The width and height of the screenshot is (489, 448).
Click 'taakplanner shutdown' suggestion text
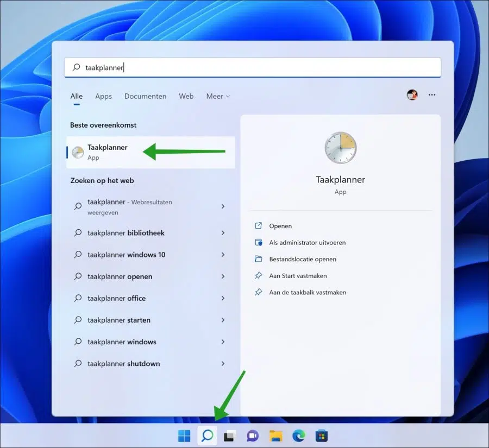tap(123, 363)
